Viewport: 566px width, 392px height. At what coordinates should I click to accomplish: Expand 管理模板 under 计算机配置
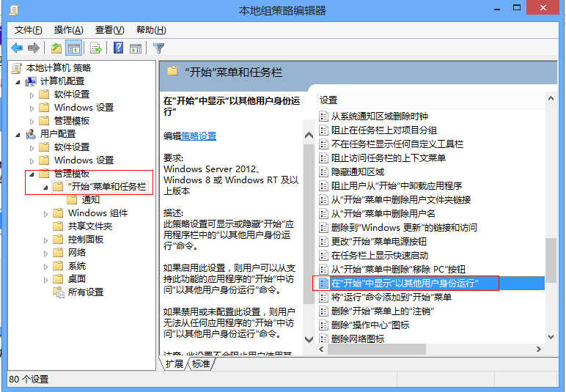32,122
